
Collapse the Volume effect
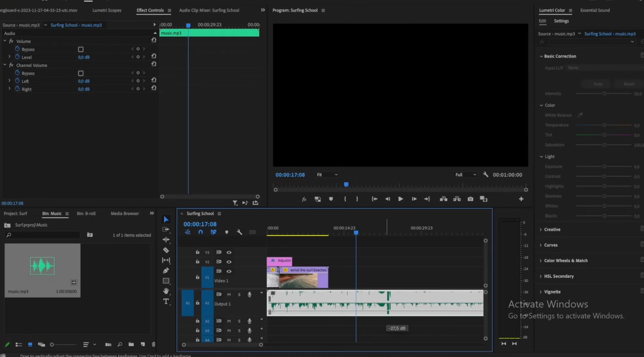click(5, 41)
